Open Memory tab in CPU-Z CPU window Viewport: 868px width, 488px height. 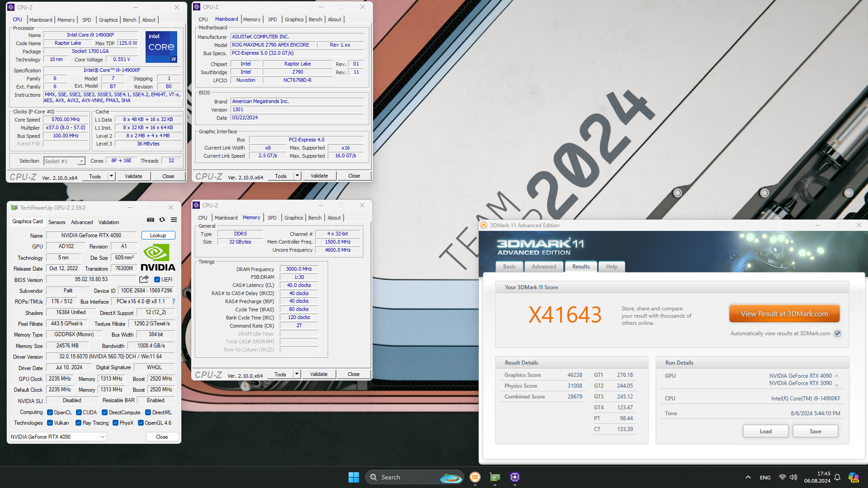[x=66, y=20]
